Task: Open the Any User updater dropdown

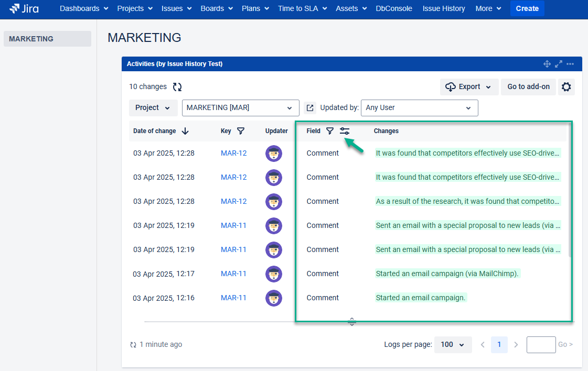Action: (x=419, y=108)
